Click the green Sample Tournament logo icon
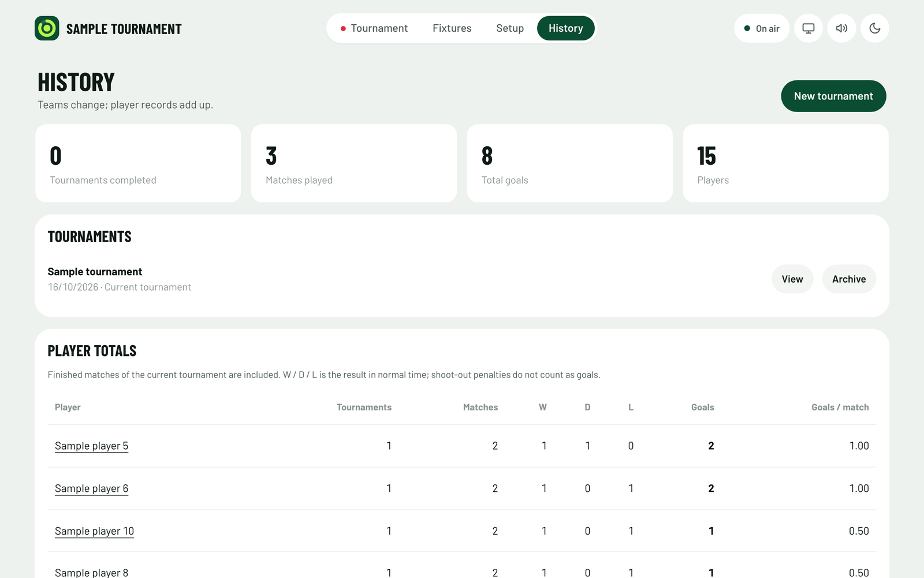The image size is (924, 578). [x=47, y=28]
